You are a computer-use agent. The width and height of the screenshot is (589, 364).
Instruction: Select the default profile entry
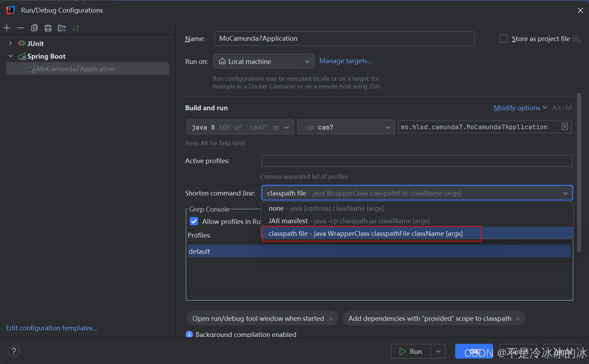pos(199,251)
